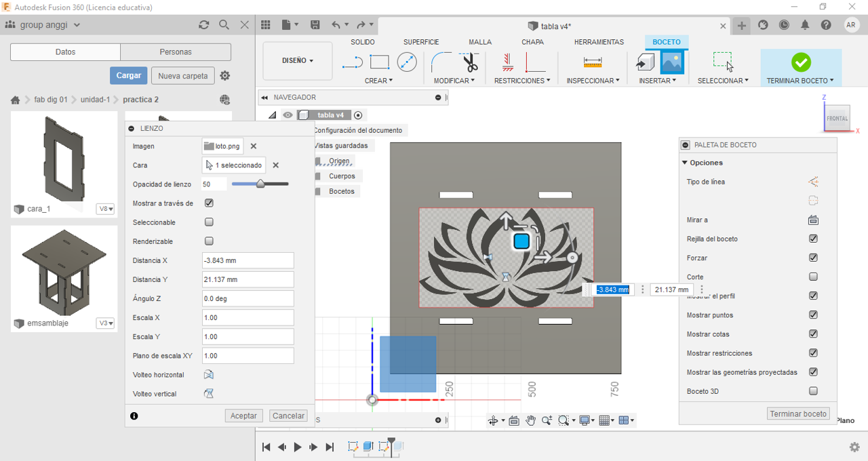Click the Terminar boceto palette button

coord(798,414)
